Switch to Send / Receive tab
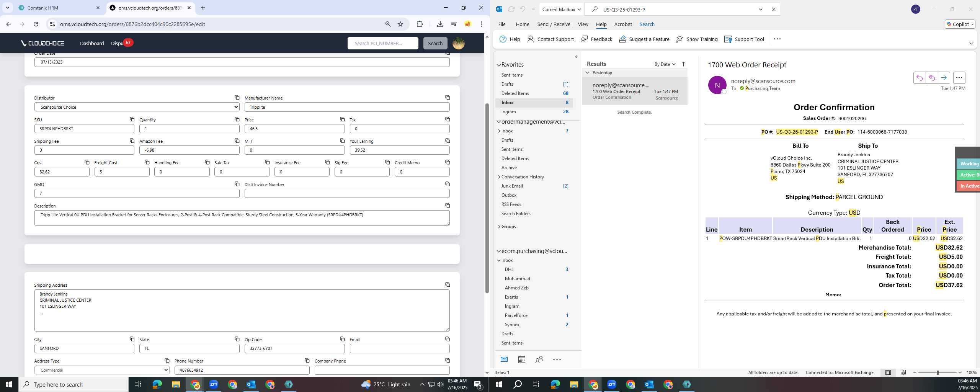Image resolution: width=980 pixels, height=392 pixels. (x=554, y=24)
